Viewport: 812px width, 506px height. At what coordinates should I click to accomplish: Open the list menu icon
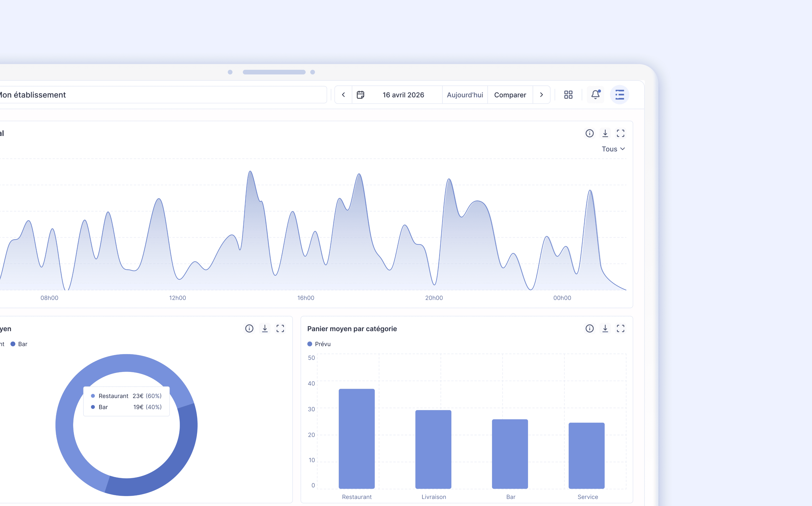click(x=620, y=95)
